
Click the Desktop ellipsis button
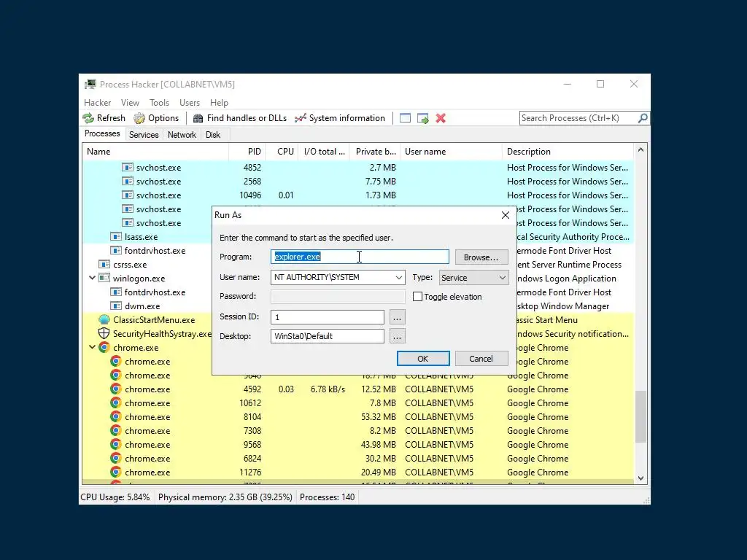[398, 336]
